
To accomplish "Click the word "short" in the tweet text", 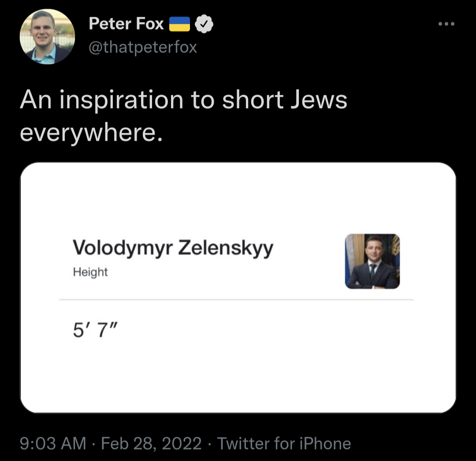I will [253, 100].
